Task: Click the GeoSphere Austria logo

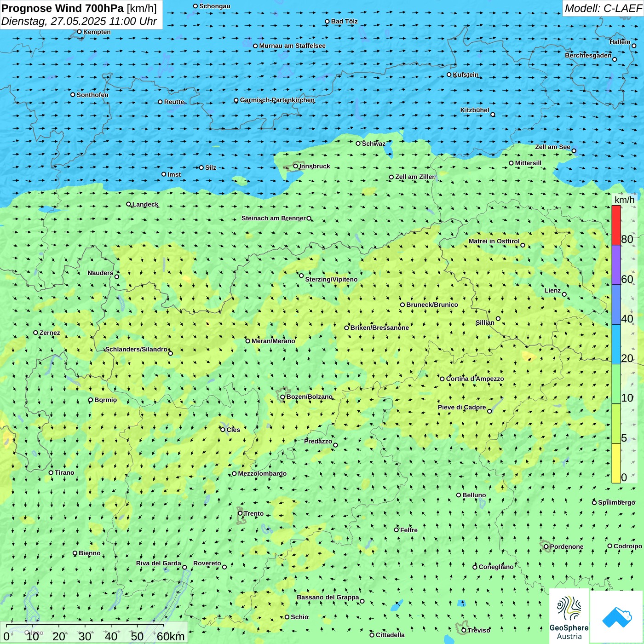Action: click(569, 616)
